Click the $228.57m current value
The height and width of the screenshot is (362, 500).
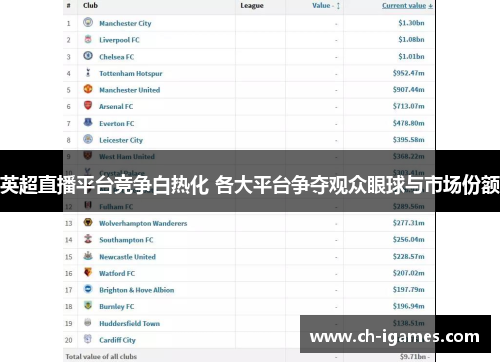(408, 256)
